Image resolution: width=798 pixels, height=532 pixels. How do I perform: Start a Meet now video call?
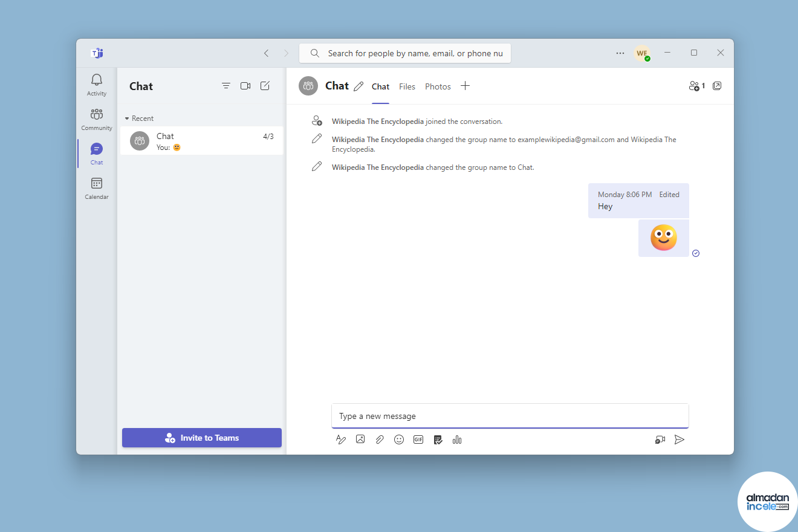coord(245,86)
